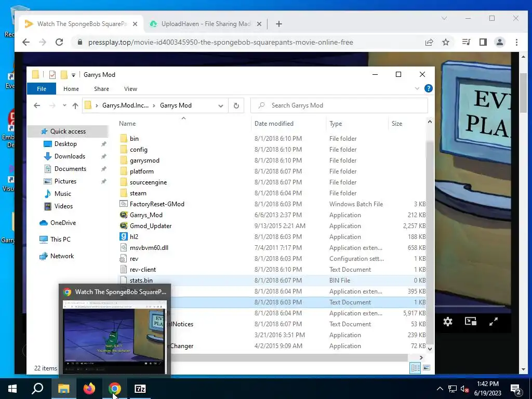The height and width of the screenshot is (399, 532).
Task: Click the Chrome window preview thumbnail
Action: point(115,337)
